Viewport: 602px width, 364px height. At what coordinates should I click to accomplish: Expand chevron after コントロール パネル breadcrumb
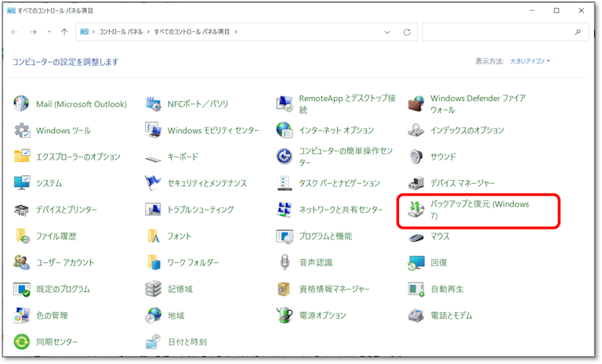coord(148,32)
